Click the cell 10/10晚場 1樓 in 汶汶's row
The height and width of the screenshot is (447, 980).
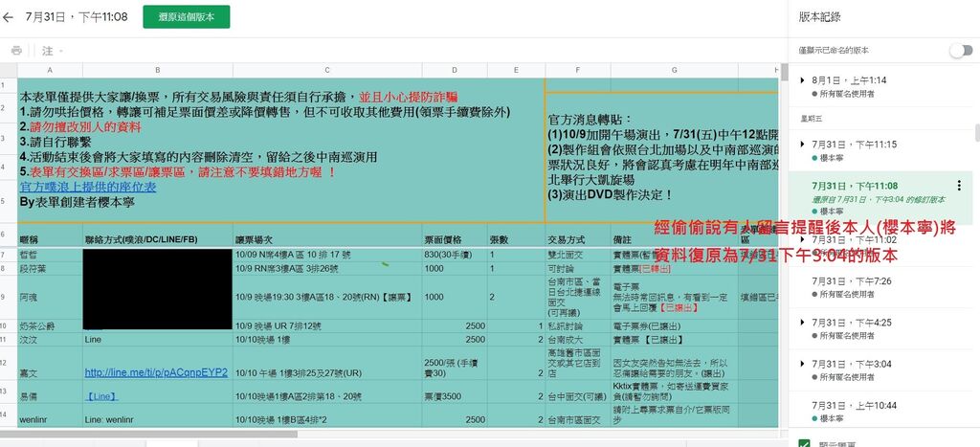[x=327, y=340]
